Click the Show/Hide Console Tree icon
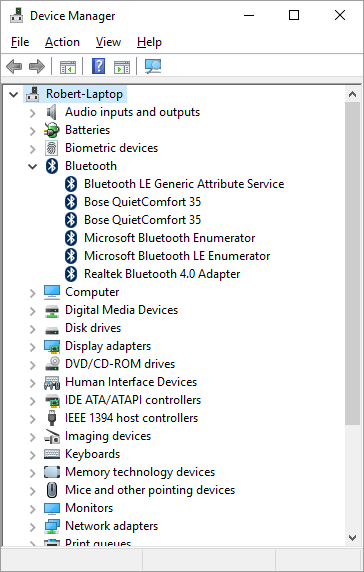Viewport: 364px width, 572px height. pyautogui.click(x=68, y=67)
